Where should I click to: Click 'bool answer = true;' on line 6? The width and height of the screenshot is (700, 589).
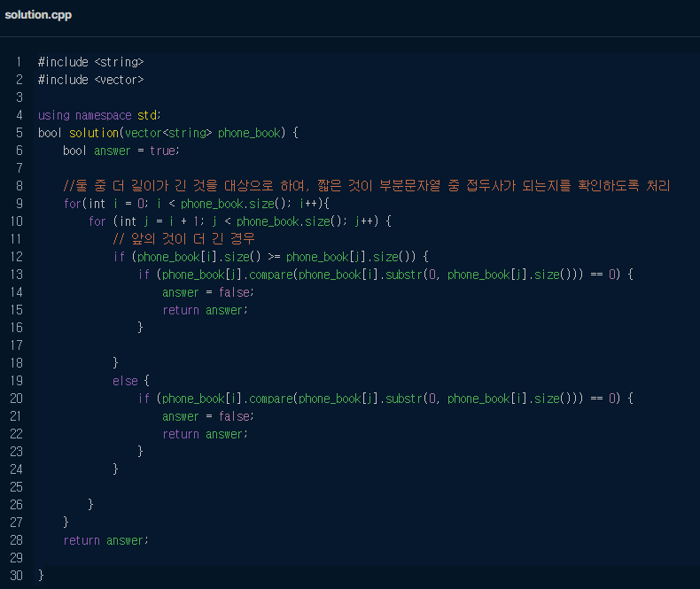(121, 151)
